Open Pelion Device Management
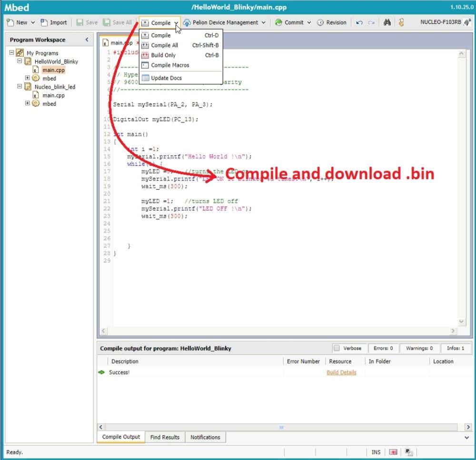Viewport: 476px width, 460px height. [x=221, y=22]
